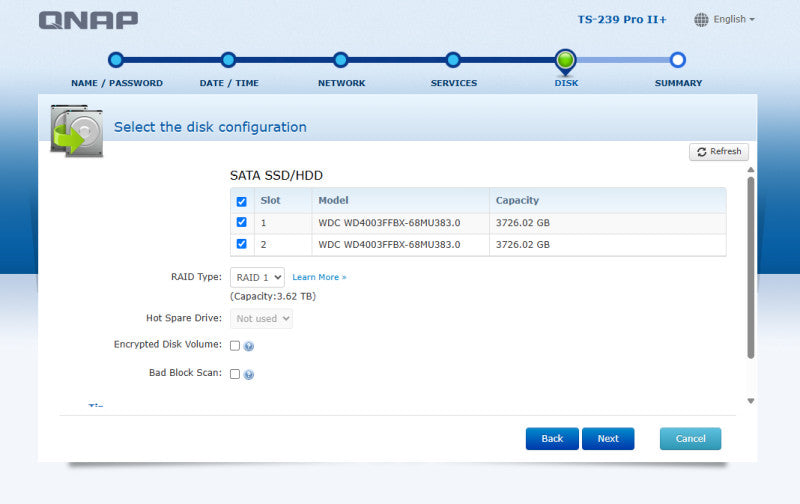This screenshot has width=800, height=504.
Task: Enable the Bad Block Scan checkbox
Action: click(x=235, y=374)
